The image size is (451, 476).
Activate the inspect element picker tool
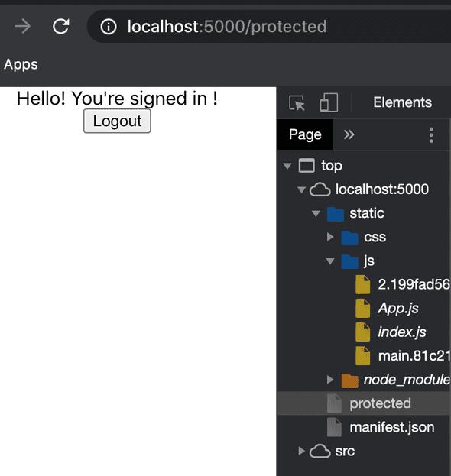pyautogui.click(x=297, y=102)
